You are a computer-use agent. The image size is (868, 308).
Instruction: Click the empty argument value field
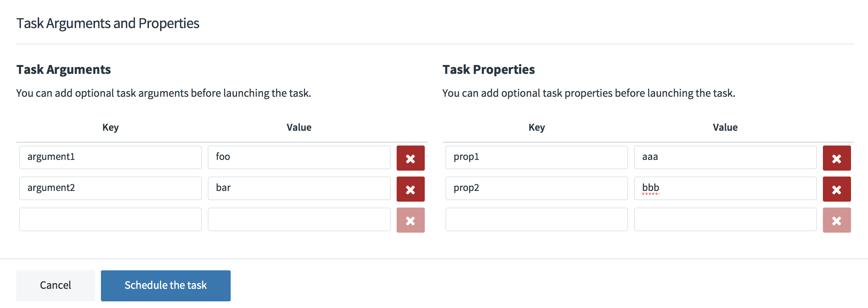[x=299, y=219]
